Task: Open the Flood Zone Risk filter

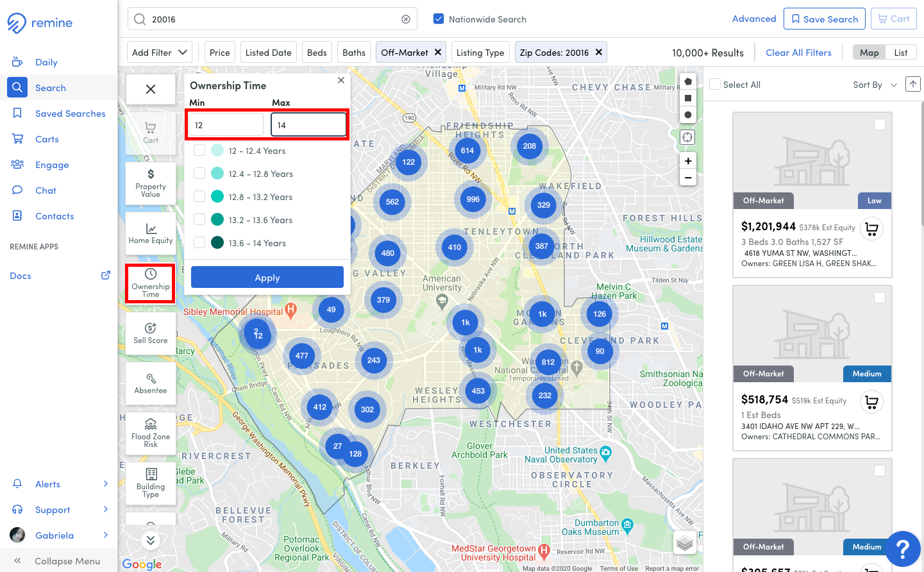Action: pyautogui.click(x=151, y=433)
